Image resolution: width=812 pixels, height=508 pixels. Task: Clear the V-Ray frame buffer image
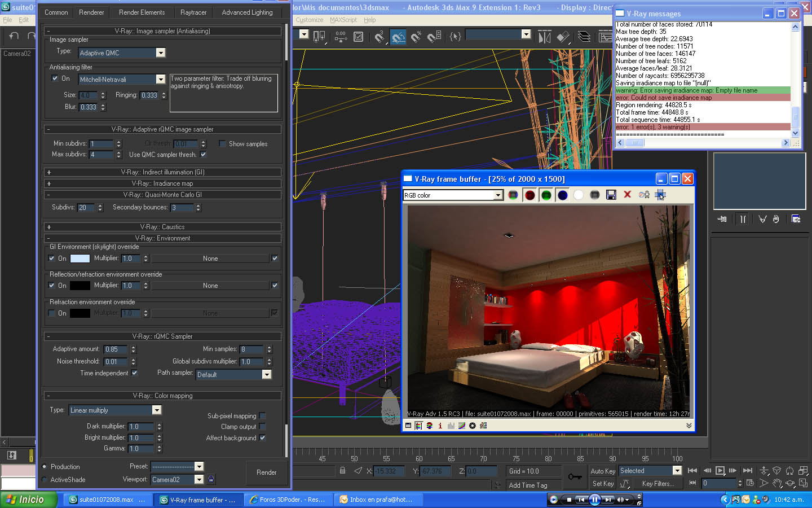coord(627,195)
